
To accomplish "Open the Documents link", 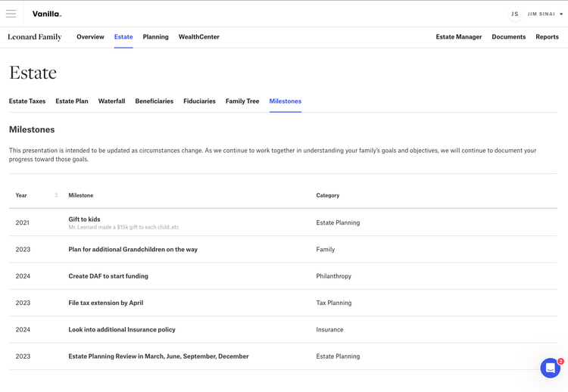I will pyautogui.click(x=509, y=37).
